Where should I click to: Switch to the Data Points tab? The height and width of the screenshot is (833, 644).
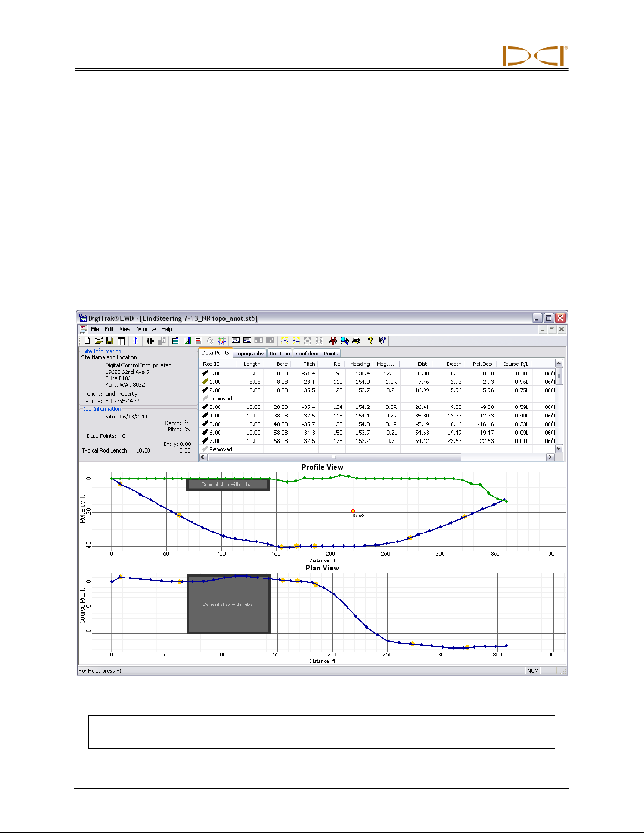216,353
